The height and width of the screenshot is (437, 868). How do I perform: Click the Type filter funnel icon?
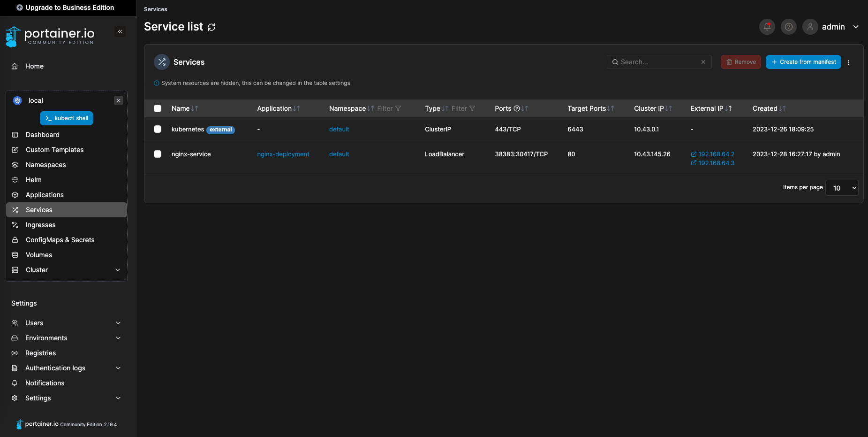pyautogui.click(x=472, y=108)
